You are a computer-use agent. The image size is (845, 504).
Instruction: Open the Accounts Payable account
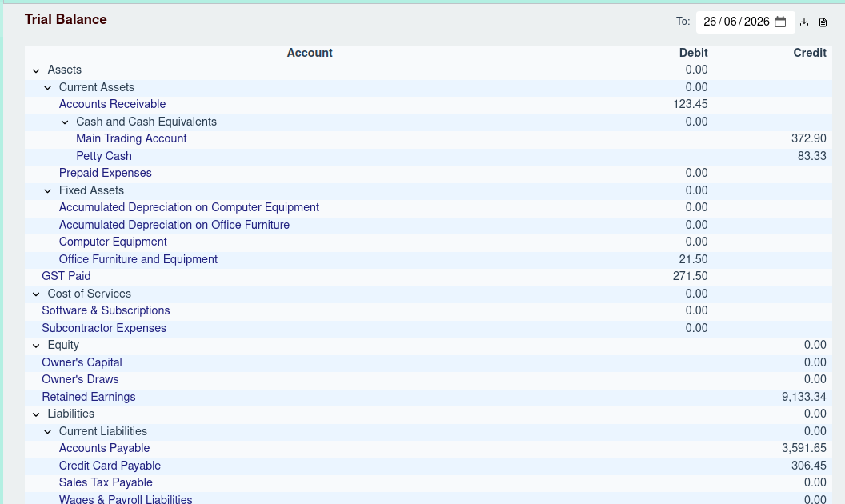pyautogui.click(x=104, y=449)
